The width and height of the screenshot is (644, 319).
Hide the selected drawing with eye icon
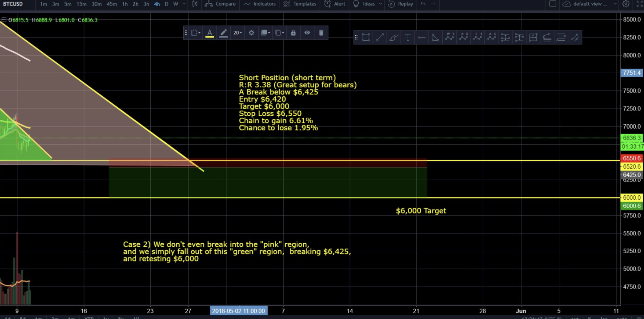tap(307, 33)
